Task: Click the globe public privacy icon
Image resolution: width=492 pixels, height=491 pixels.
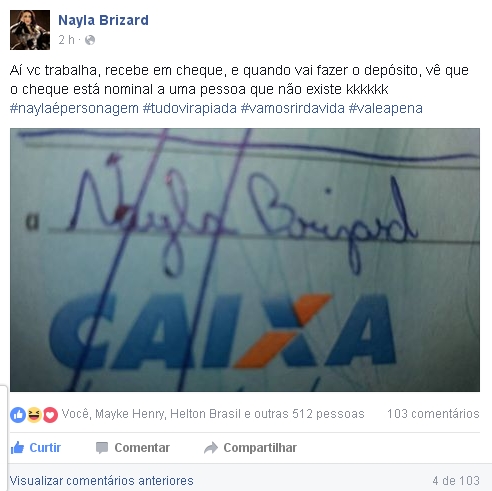Action: click(x=90, y=40)
